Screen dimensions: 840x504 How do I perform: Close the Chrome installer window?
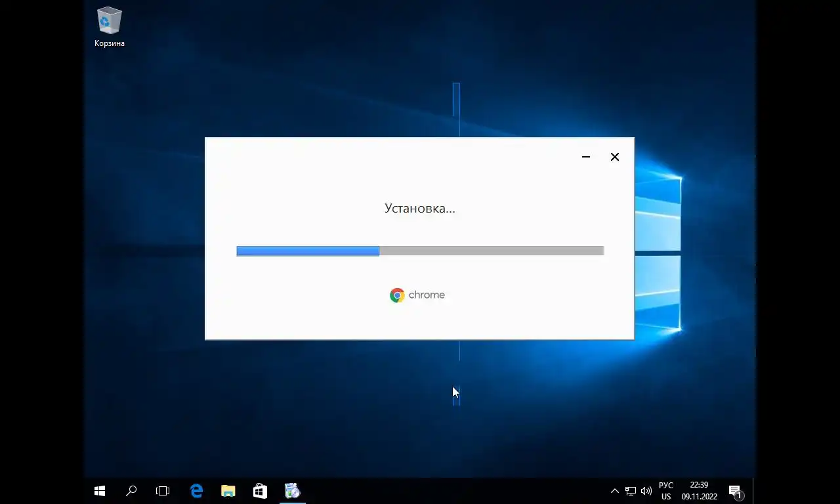[615, 157]
